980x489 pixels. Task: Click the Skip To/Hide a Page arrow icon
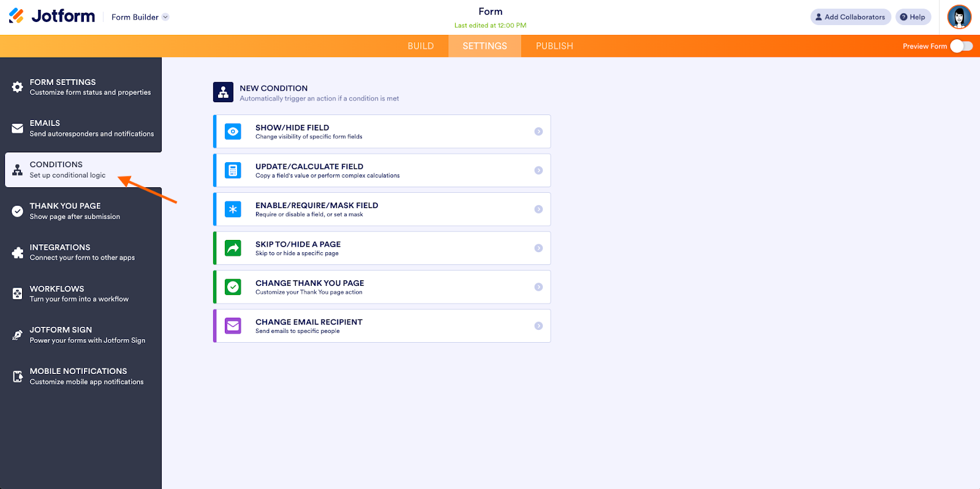coord(233,248)
